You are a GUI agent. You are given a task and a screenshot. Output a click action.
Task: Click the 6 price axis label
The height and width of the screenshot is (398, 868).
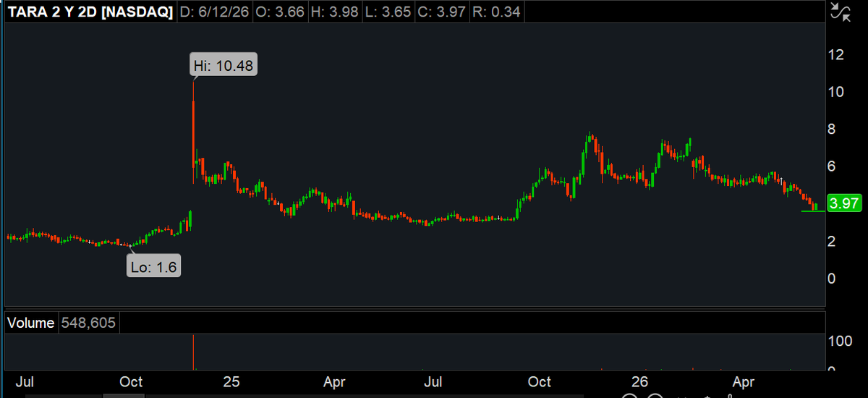[x=833, y=166]
